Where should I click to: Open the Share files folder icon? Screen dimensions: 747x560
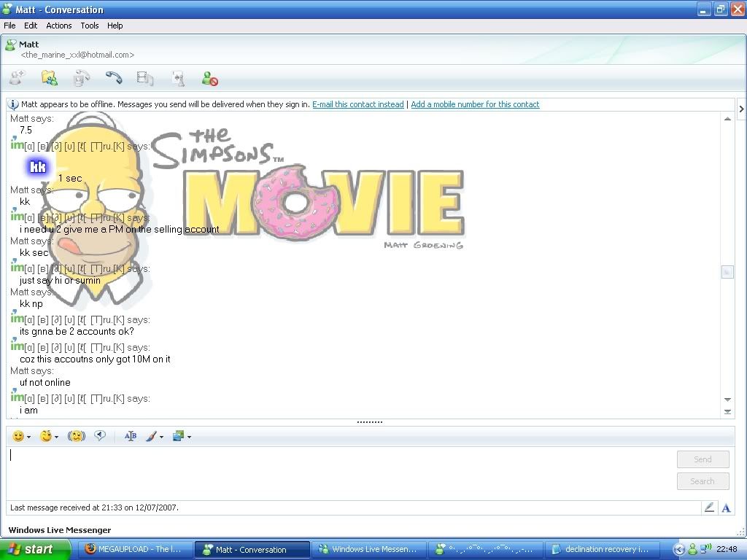pos(49,78)
